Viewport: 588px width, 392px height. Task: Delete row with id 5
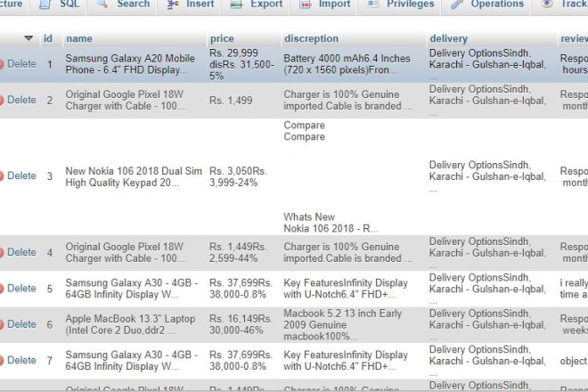tap(21, 288)
